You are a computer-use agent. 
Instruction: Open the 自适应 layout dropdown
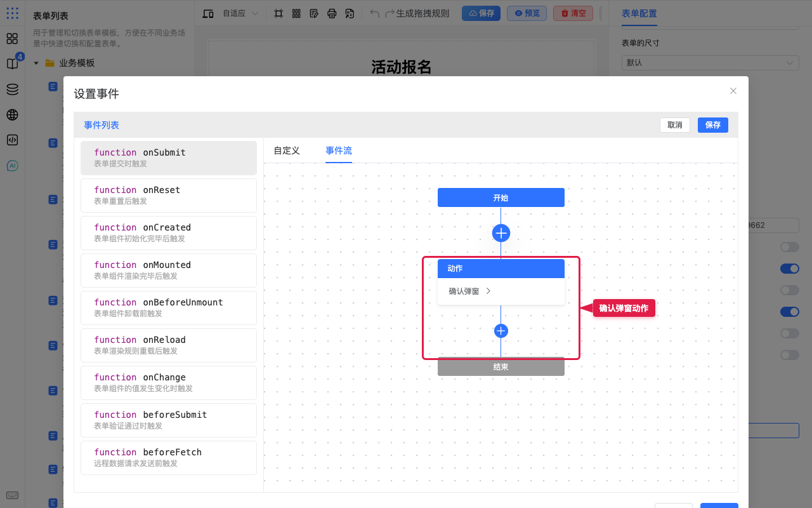pos(240,13)
